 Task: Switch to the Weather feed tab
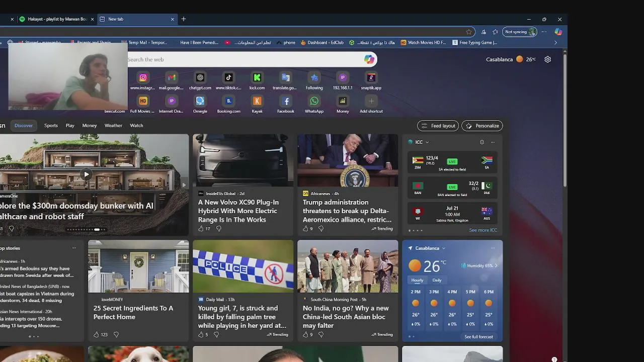pyautogui.click(x=113, y=126)
